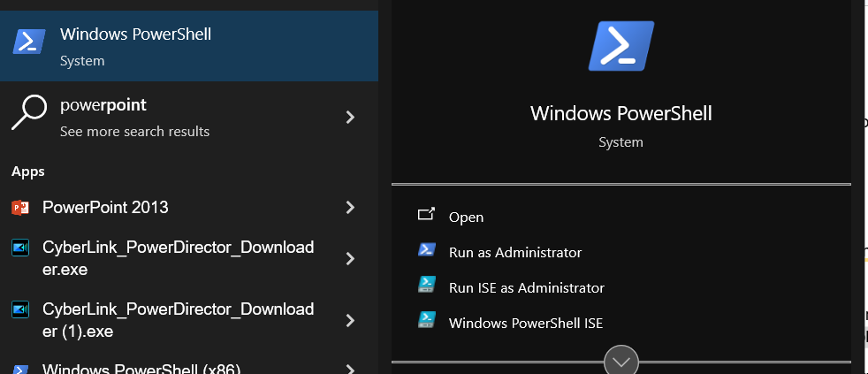This screenshot has width=868, height=374.
Task: Select the Windows PowerShell top result
Action: pyautogui.click(x=189, y=46)
